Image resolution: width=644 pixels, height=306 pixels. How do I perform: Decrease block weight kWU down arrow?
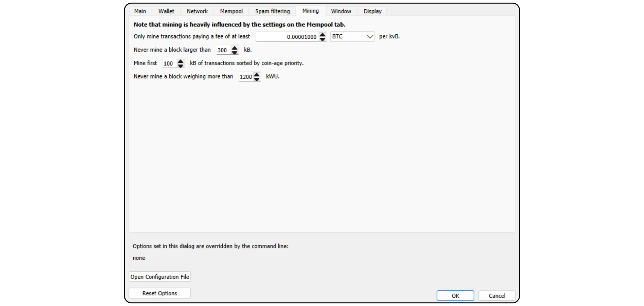click(x=257, y=79)
